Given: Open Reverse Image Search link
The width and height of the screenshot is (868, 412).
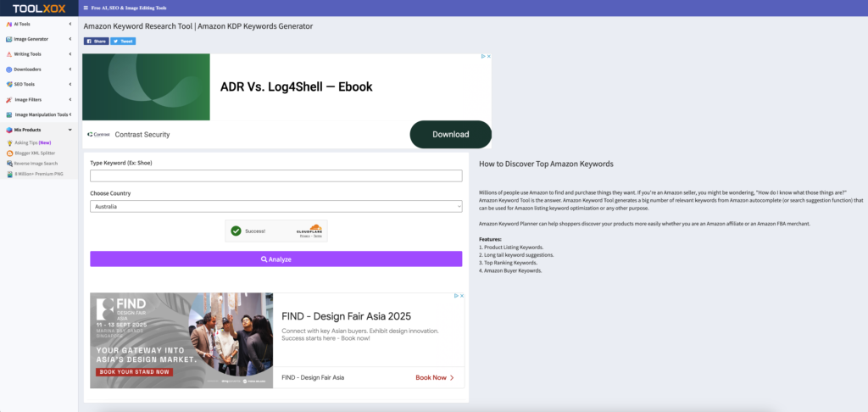Looking at the screenshot, I should [36, 164].
